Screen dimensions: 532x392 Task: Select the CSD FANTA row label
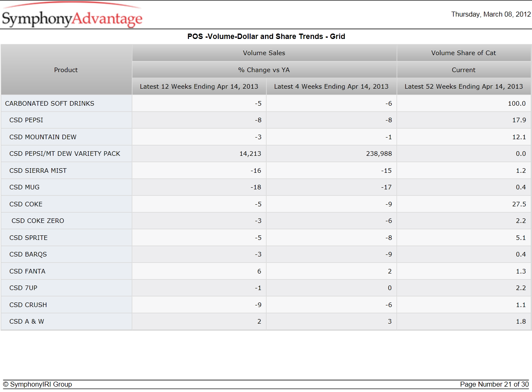tap(27, 271)
